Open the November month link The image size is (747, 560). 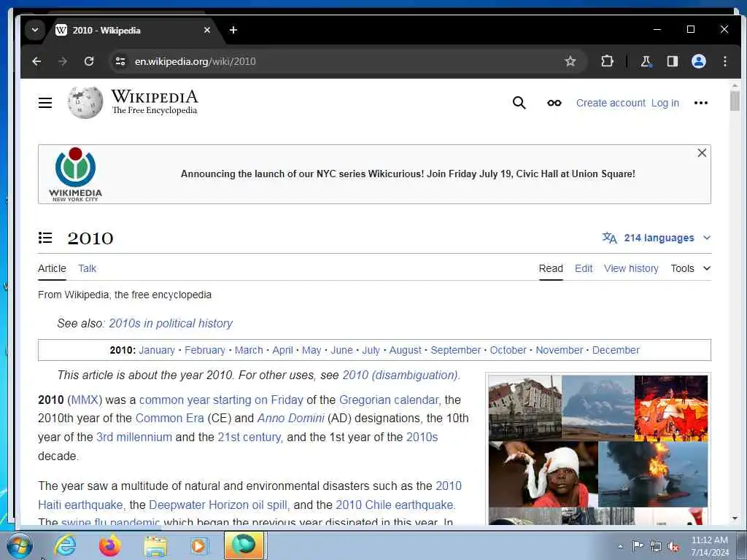point(560,350)
